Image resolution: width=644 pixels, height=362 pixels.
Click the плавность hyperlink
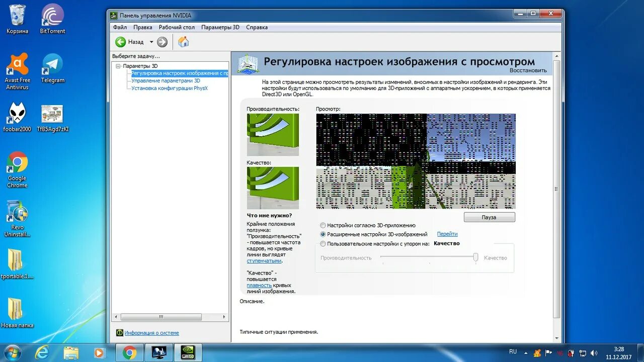pyautogui.click(x=259, y=285)
